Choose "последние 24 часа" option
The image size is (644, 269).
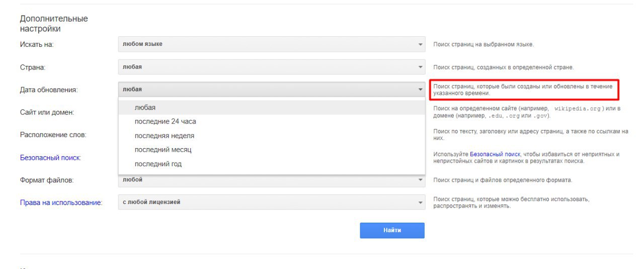[272, 122]
